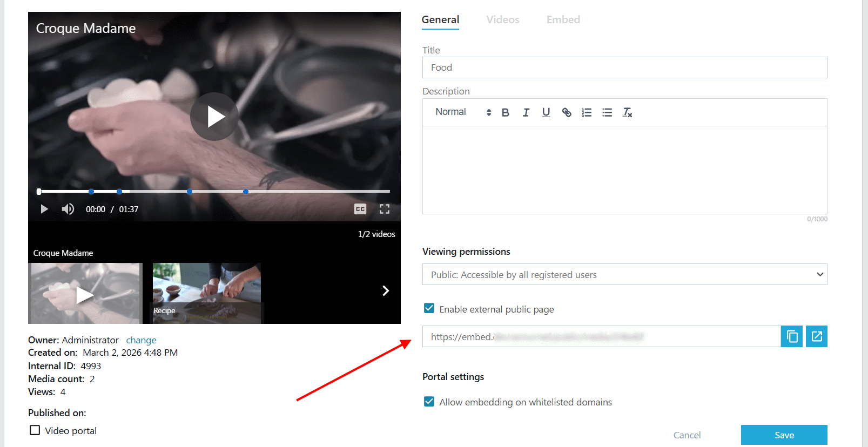Toggle Allow embedding on whitelisted domains
Image resolution: width=868 pixels, height=447 pixels.
click(429, 402)
